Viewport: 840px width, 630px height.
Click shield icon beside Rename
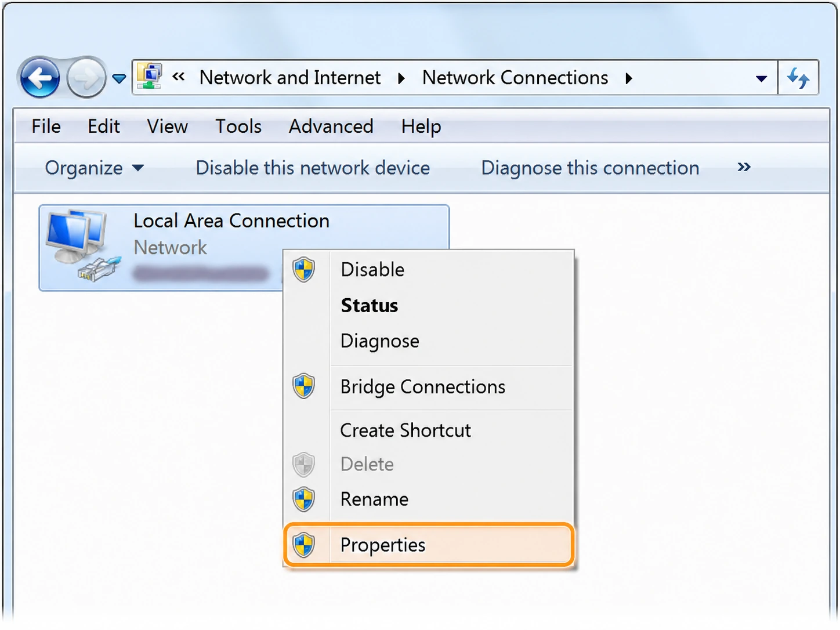pyautogui.click(x=304, y=499)
